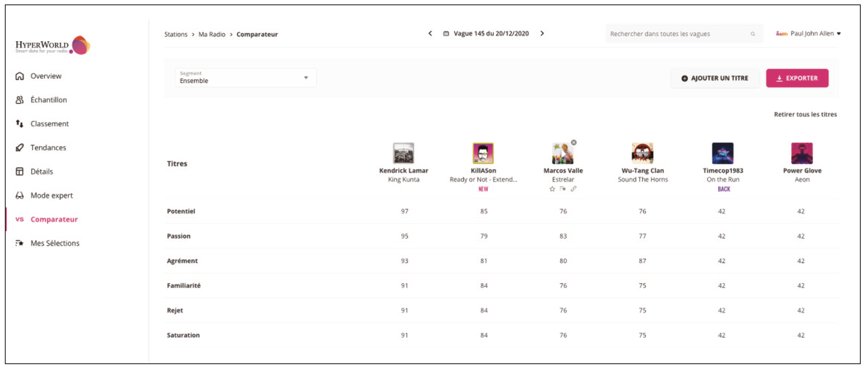Go to the next wave
This screenshot has height=369, width=868.
(x=542, y=34)
